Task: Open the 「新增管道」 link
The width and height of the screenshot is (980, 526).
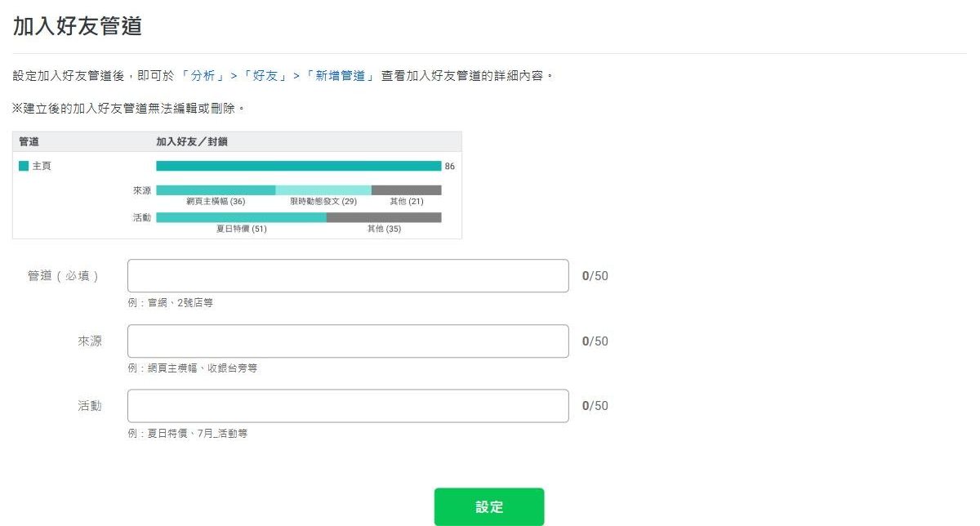Action: tap(340, 75)
